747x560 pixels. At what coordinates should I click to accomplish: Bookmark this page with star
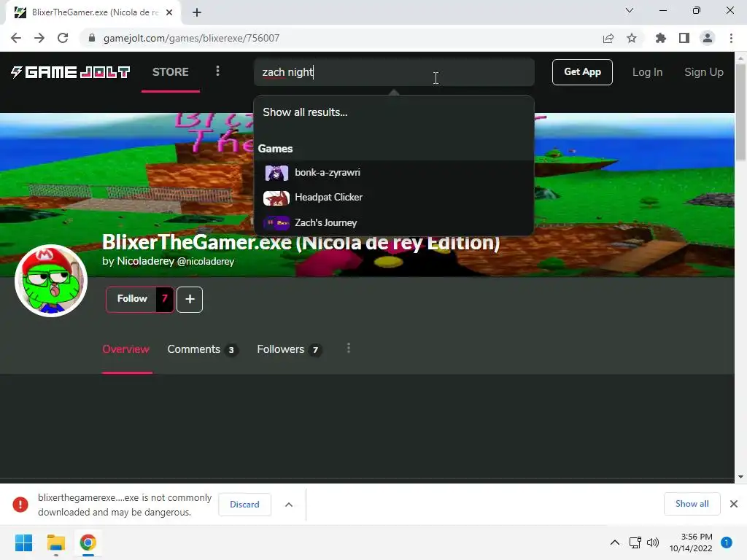(632, 38)
